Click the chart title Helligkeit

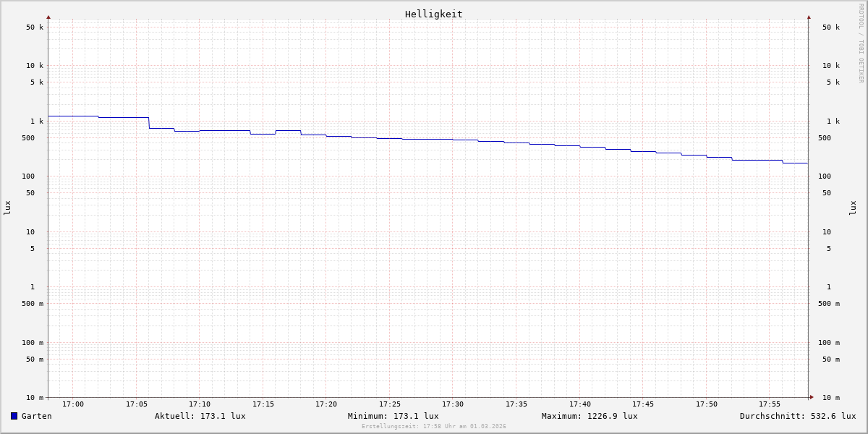tap(433, 14)
